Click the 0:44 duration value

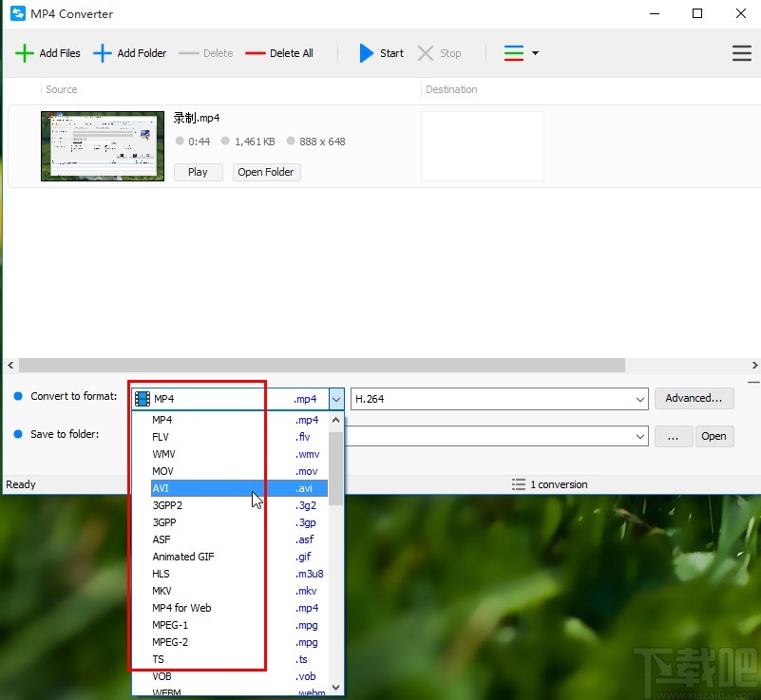[x=199, y=142]
